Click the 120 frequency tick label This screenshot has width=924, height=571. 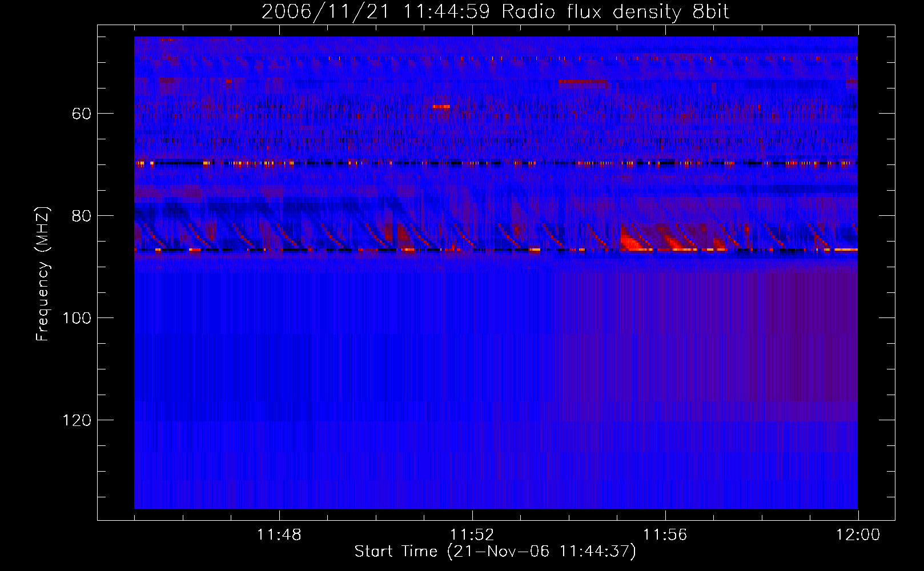tap(77, 420)
